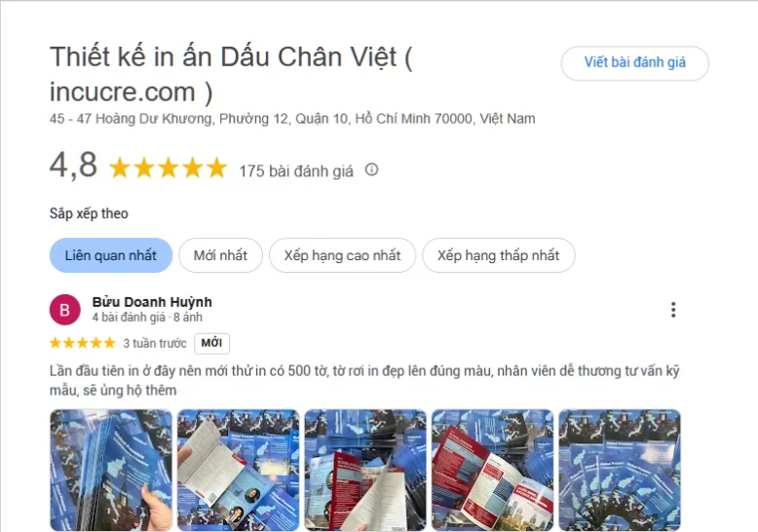Viewport: 758px width, 532px height.
Task: Open the first review photo of hand-held blue brochures
Action: 111,470
